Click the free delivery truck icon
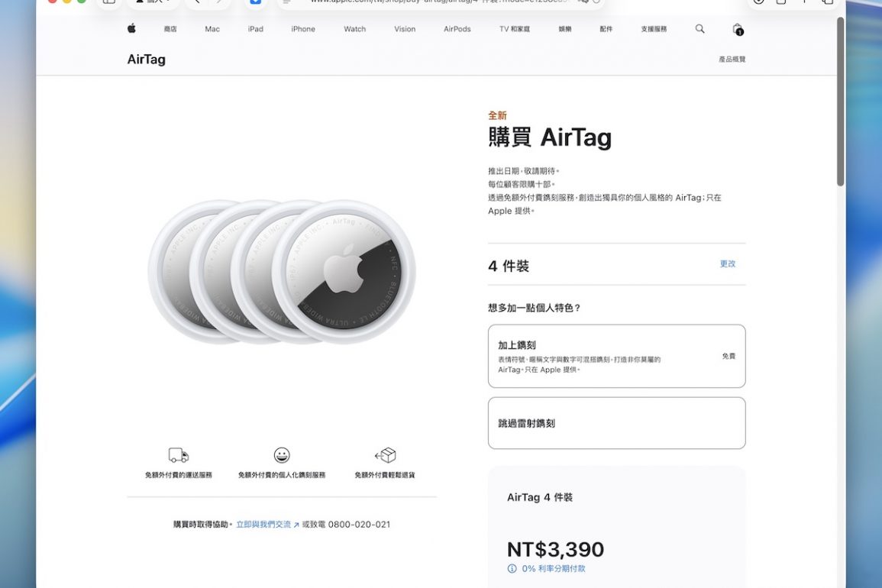Viewport: 882px width, 588px height. pyautogui.click(x=178, y=455)
